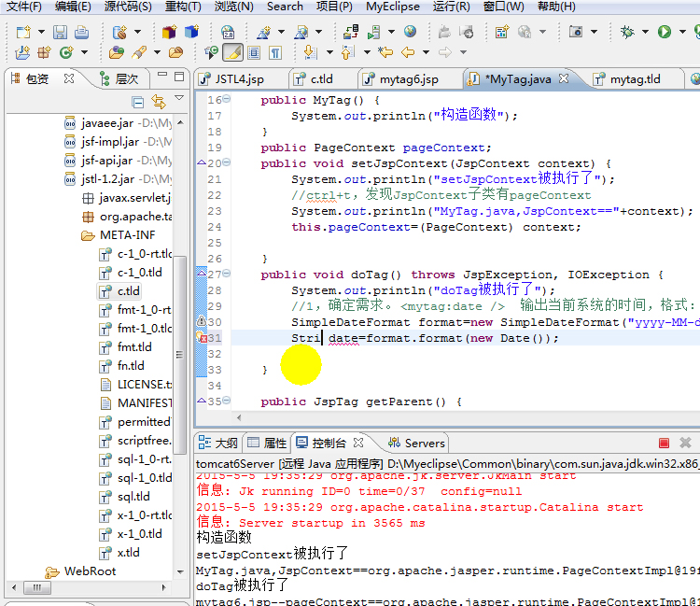
Task: Switch to 属性 properties tab
Action: pyautogui.click(x=267, y=443)
